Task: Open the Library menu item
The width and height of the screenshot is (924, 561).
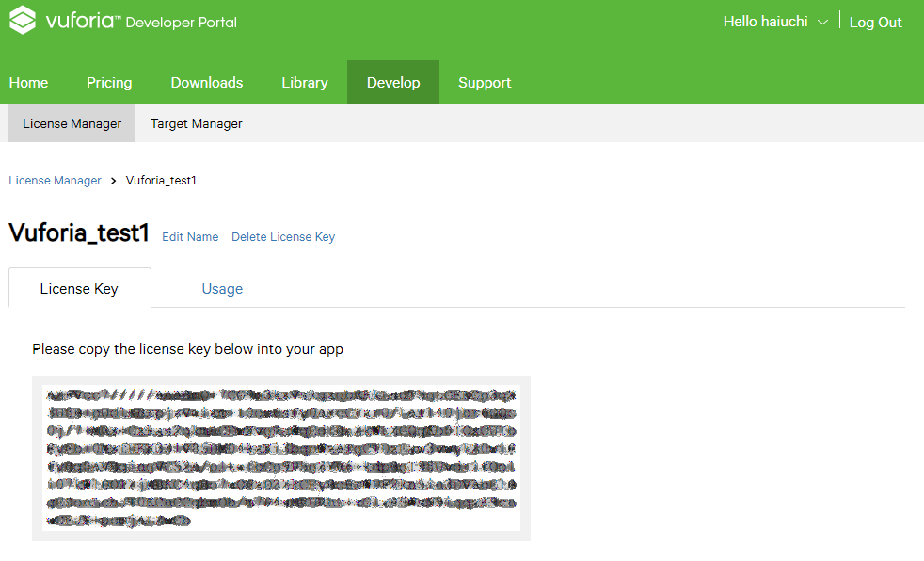Action: [305, 83]
